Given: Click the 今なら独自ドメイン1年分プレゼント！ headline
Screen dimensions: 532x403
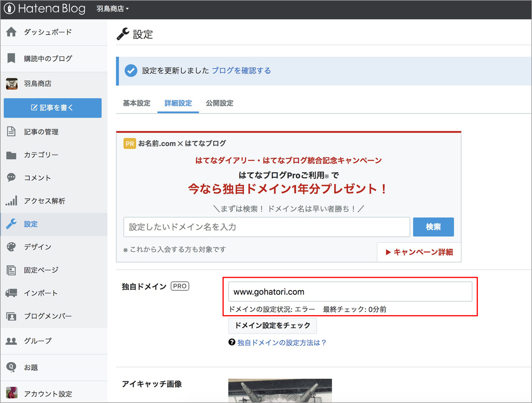Looking at the screenshot, I should coord(288,189).
